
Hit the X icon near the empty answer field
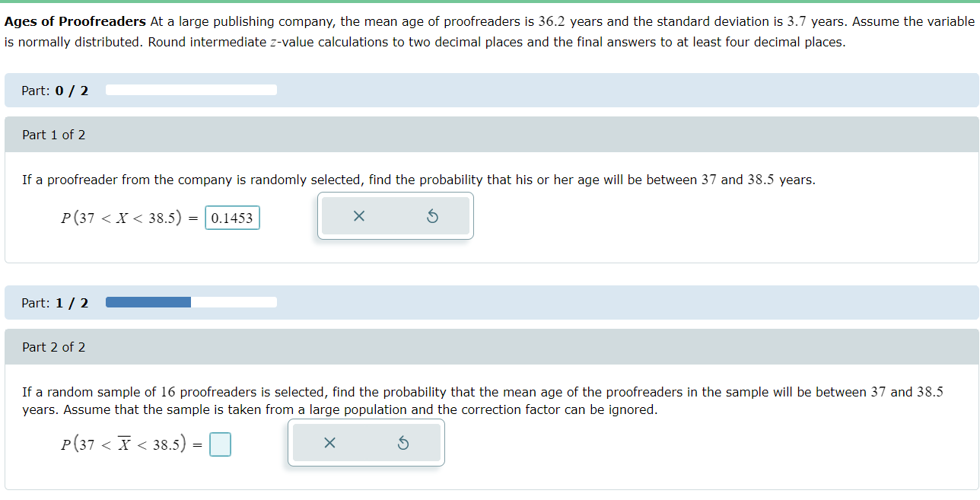point(329,443)
